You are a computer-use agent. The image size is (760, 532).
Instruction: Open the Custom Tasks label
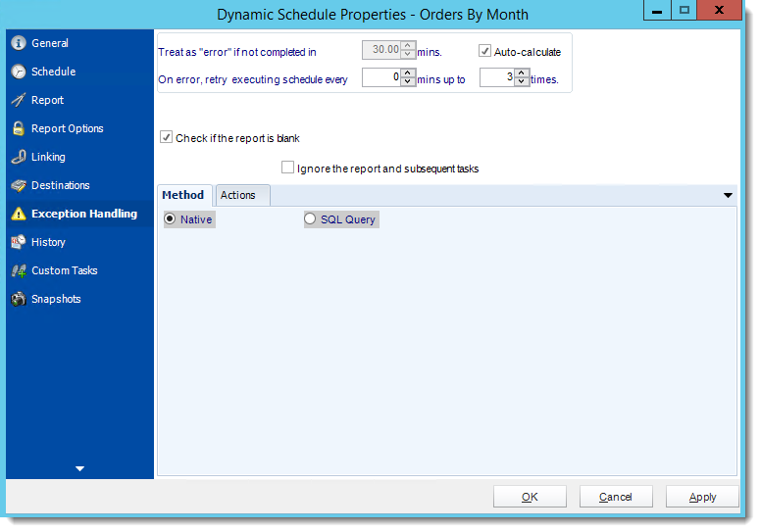click(x=65, y=270)
